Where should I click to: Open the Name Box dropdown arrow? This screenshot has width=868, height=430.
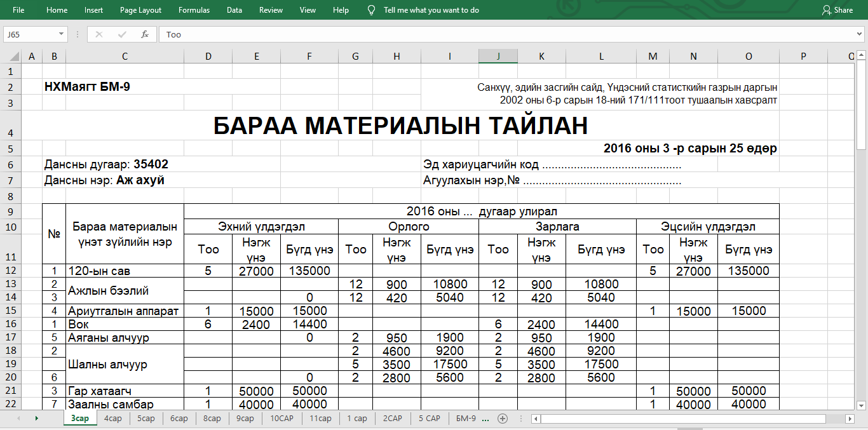tap(62, 34)
